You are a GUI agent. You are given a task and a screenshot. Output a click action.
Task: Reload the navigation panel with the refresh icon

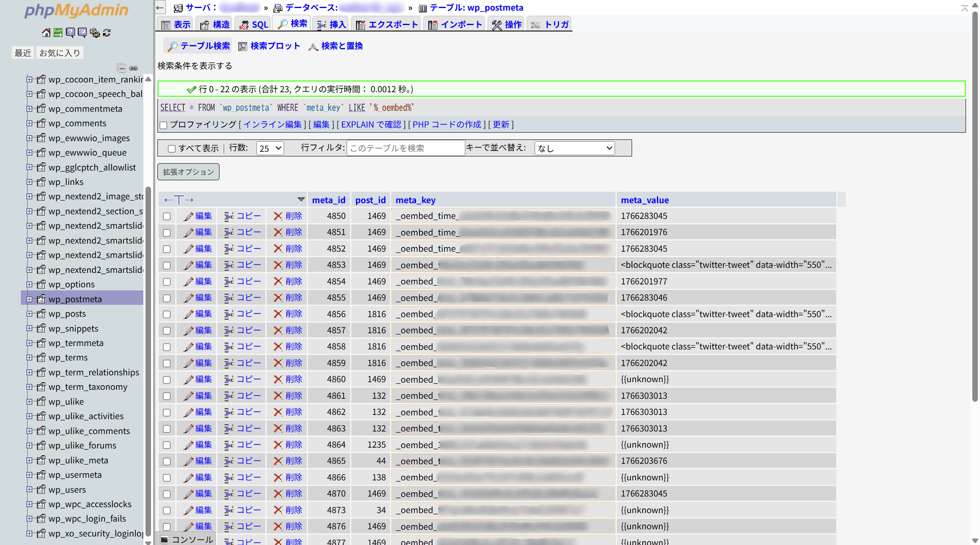107,33
